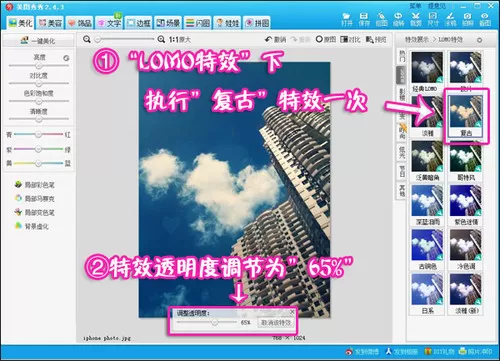Select the 炫光 effect category tab
500x361 pixels.
[x=402, y=152]
